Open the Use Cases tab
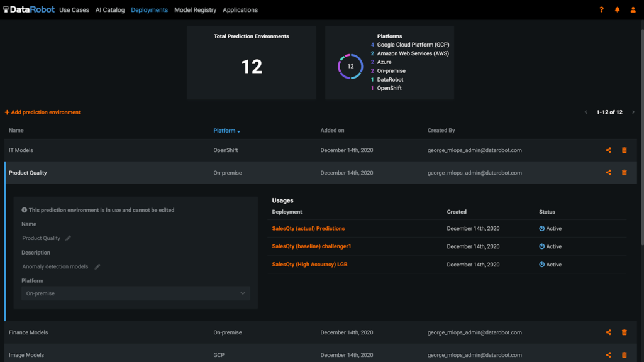The image size is (644, 362). point(74,10)
